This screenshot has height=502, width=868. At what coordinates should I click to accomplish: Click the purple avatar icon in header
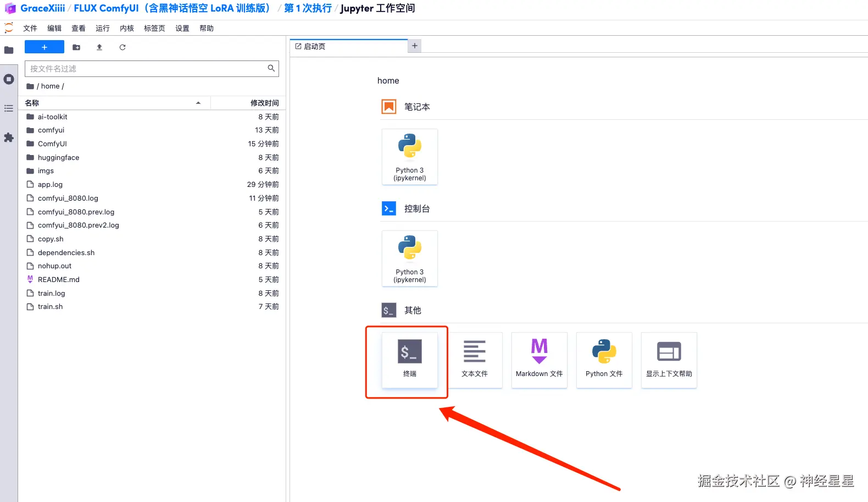pyautogui.click(x=10, y=8)
